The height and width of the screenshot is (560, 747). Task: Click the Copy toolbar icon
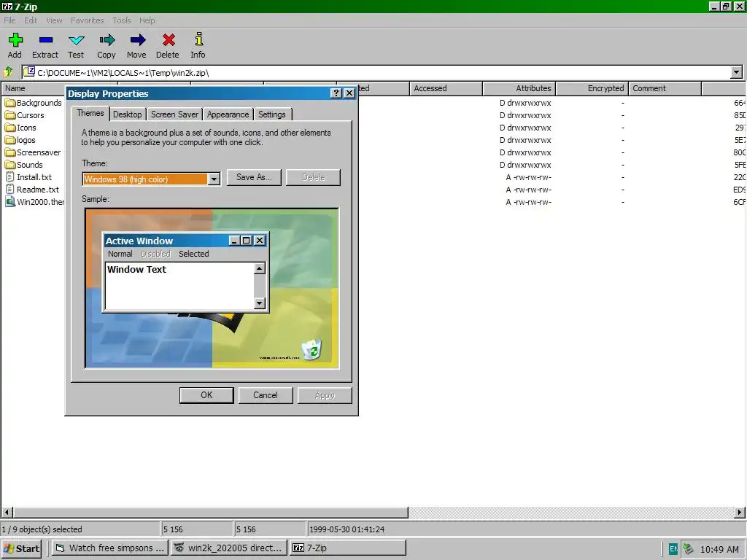pos(107,40)
